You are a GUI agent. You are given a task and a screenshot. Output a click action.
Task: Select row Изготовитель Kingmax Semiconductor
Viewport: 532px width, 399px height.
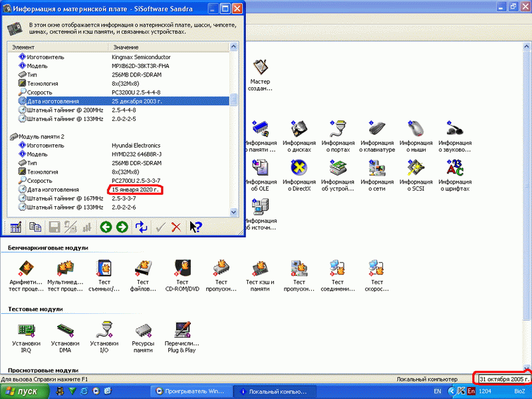[124, 57]
